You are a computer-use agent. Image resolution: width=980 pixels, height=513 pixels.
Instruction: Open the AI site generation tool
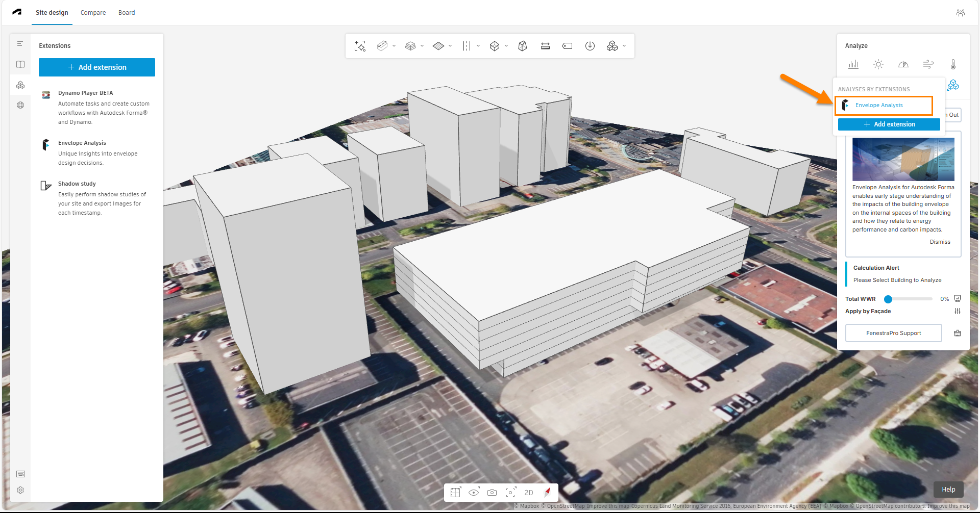[x=360, y=46]
